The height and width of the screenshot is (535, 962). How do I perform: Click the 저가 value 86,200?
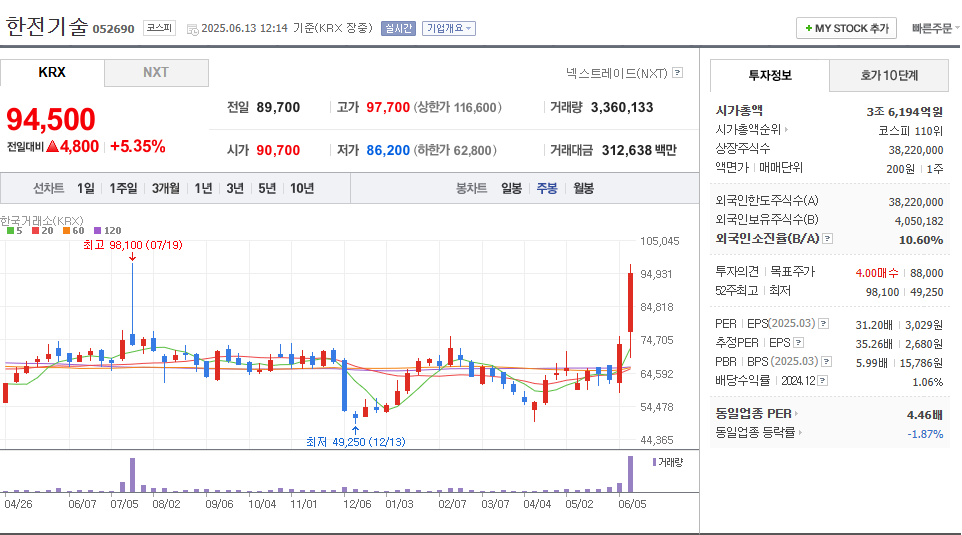click(388, 150)
